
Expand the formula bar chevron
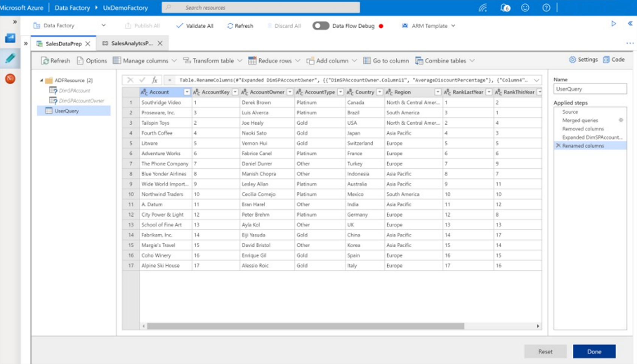click(537, 80)
